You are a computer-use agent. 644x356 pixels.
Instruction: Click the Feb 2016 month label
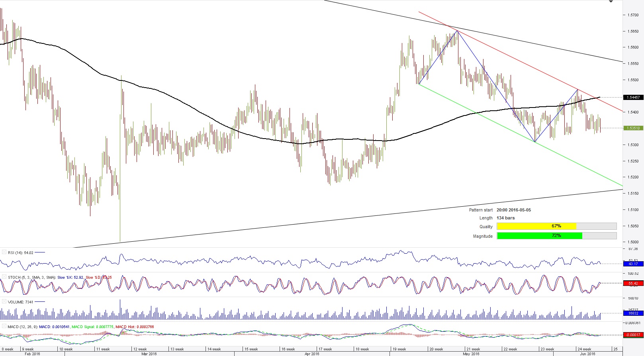[x=32, y=354]
